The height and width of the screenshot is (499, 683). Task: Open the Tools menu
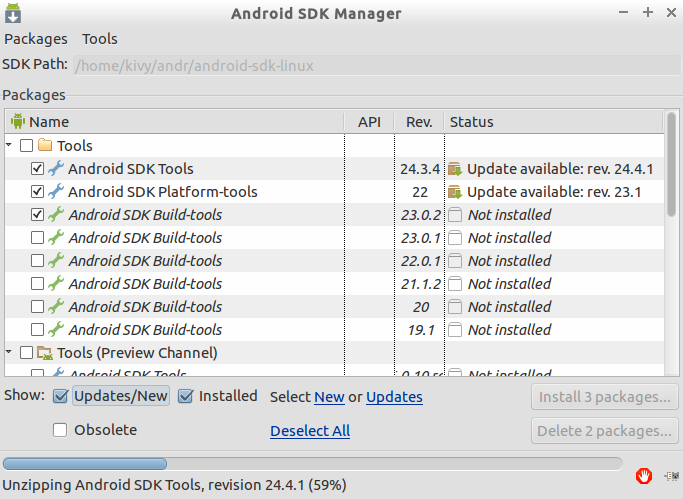tap(100, 39)
